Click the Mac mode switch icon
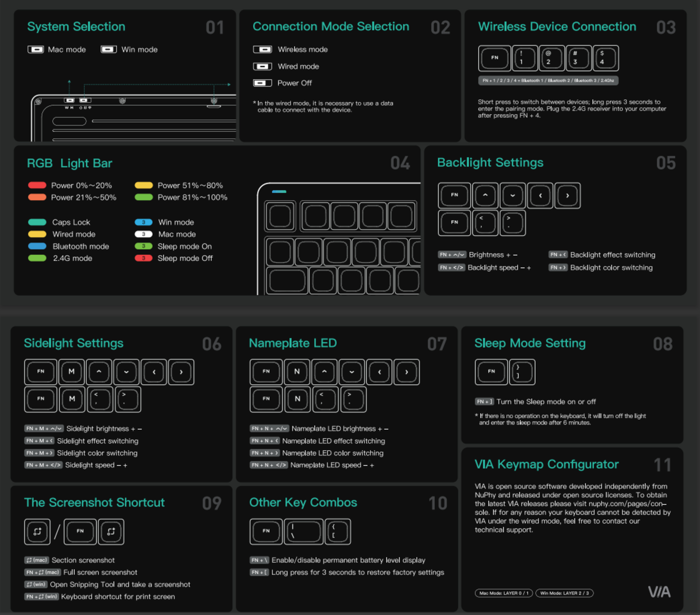 click(x=36, y=49)
